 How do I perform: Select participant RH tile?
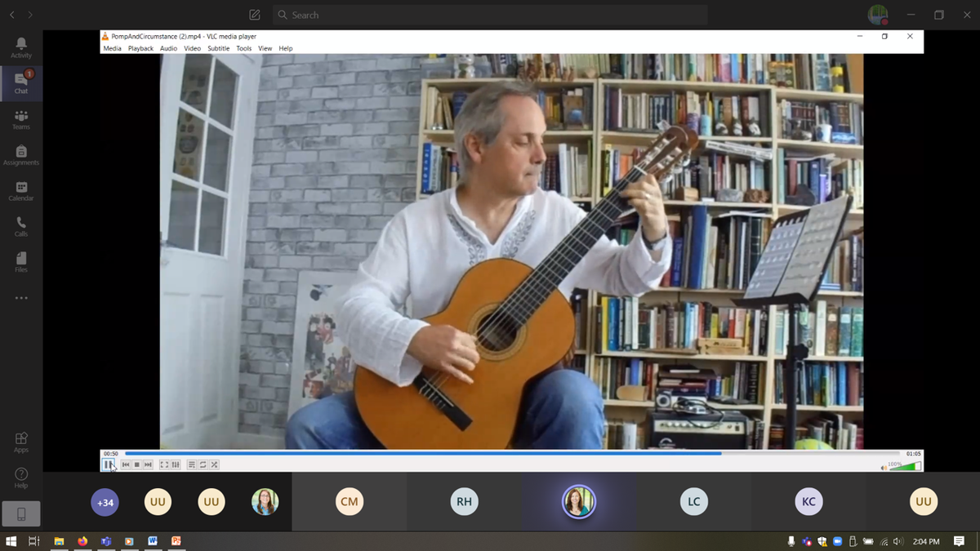tap(464, 502)
